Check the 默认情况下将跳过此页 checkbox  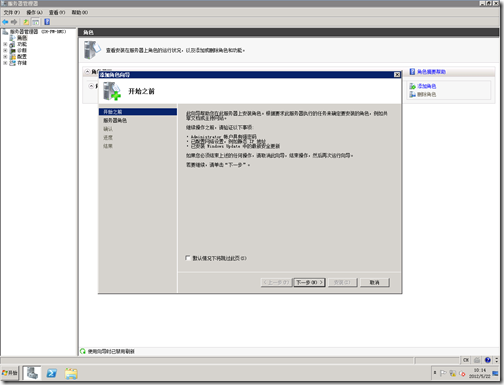click(188, 258)
